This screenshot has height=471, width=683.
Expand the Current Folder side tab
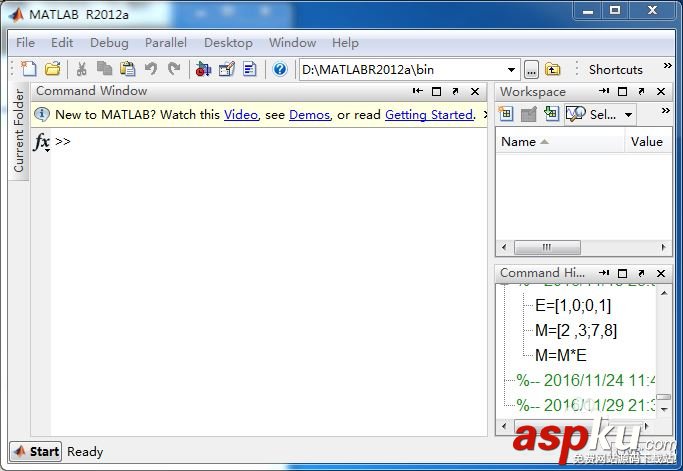point(19,131)
